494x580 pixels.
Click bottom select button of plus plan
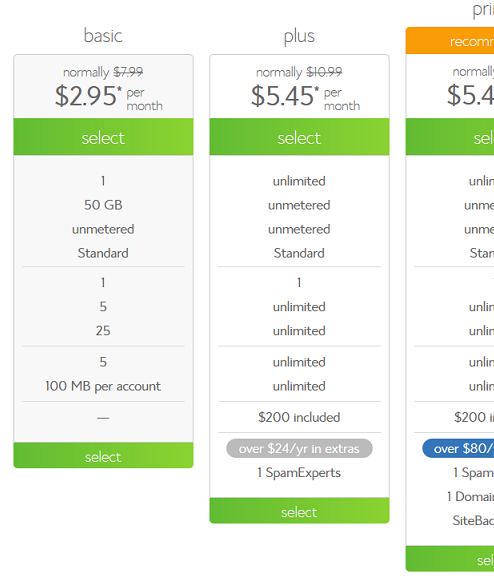pos(299,511)
